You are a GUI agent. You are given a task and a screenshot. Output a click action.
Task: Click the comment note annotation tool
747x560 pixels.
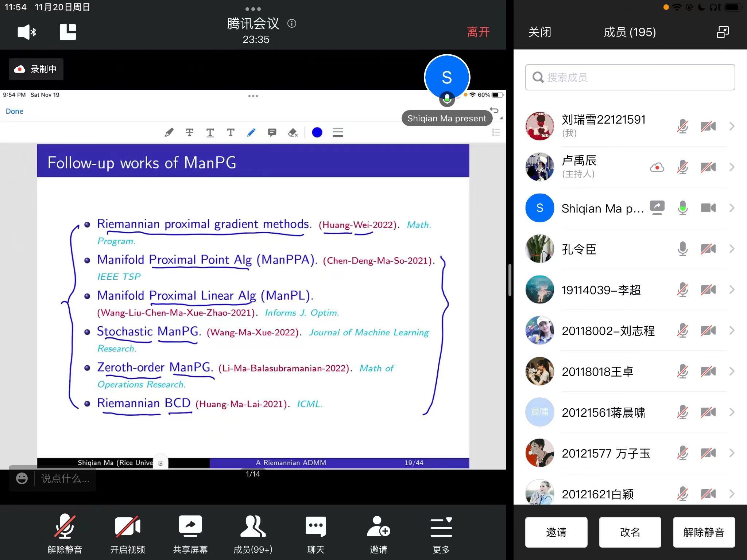coord(272,133)
